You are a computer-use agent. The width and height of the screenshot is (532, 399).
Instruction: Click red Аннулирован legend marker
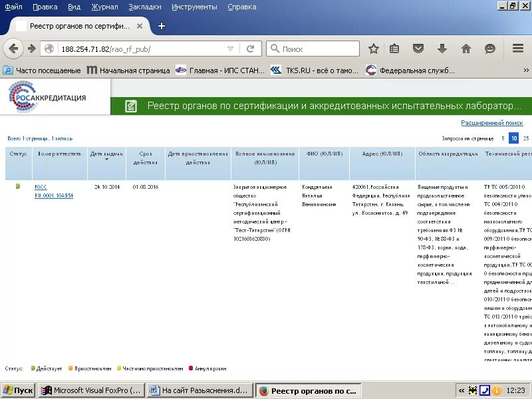click(x=191, y=368)
